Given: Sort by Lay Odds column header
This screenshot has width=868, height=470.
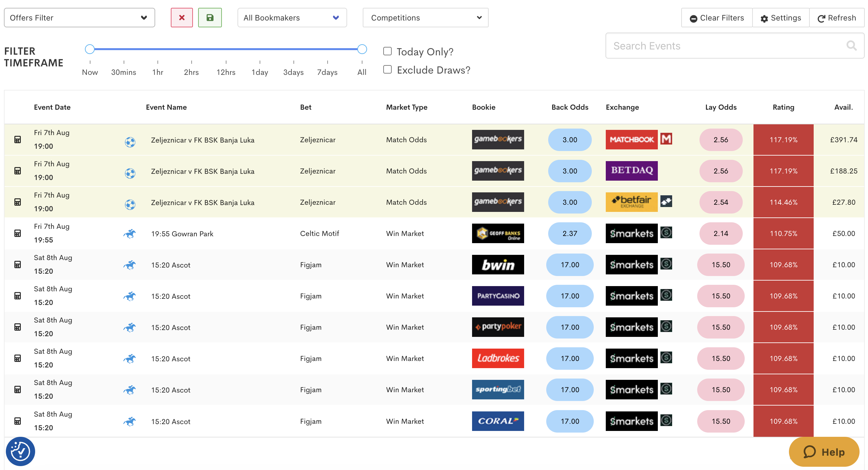Looking at the screenshot, I should [721, 107].
